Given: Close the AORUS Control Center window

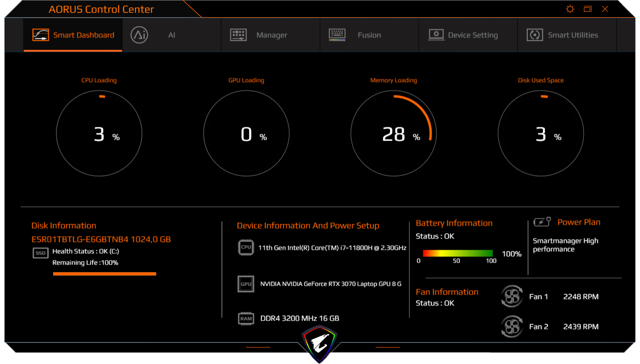Looking at the screenshot, I should [x=605, y=9].
